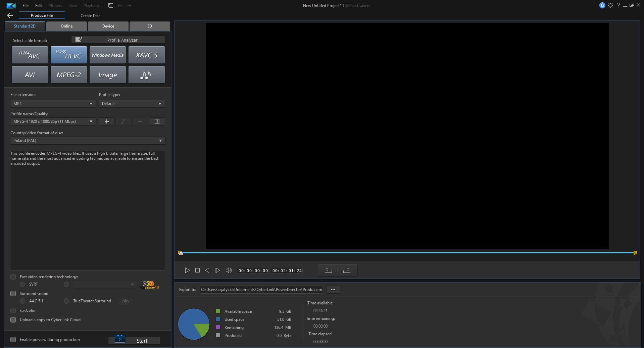This screenshot has height=348, width=644.
Task: Edit the profile with pencil icon
Action: 123,121
